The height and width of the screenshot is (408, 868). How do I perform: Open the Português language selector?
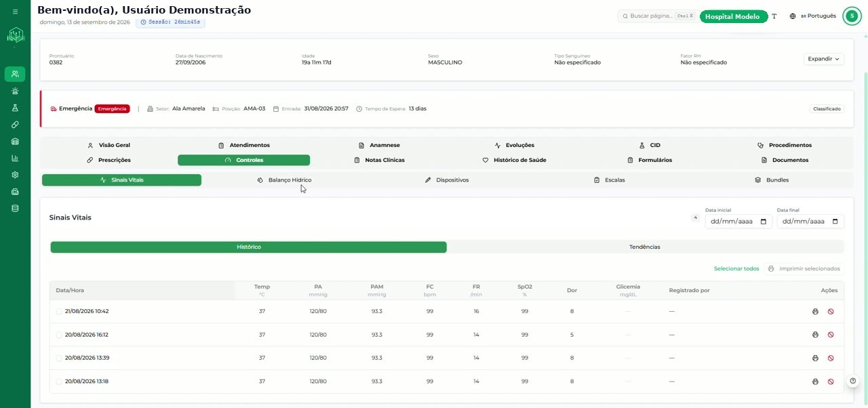pyautogui.click(x=812, y=16)
